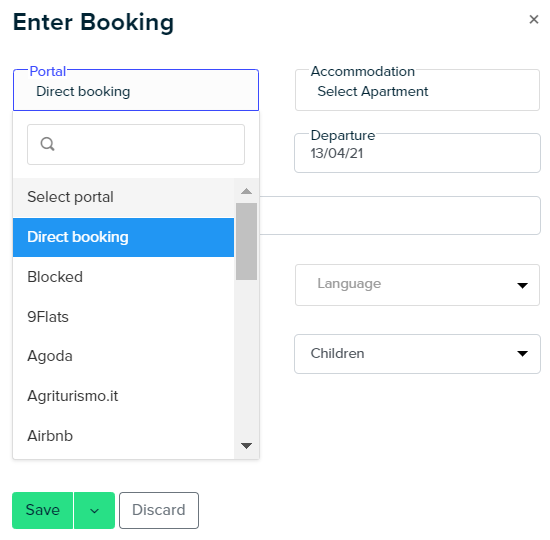
Task: Choose Select portal placeholder option
Action: [123, 198]
